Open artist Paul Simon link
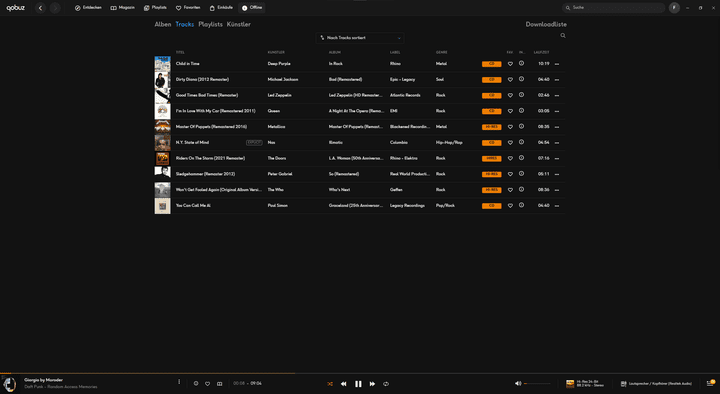Viewport: 720px width, 394px height. 278,205
